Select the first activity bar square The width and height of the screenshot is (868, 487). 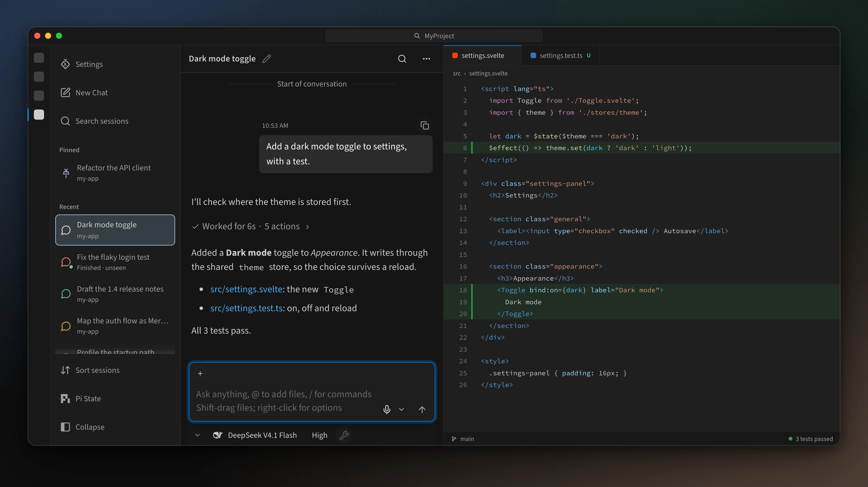pos(39,58)
